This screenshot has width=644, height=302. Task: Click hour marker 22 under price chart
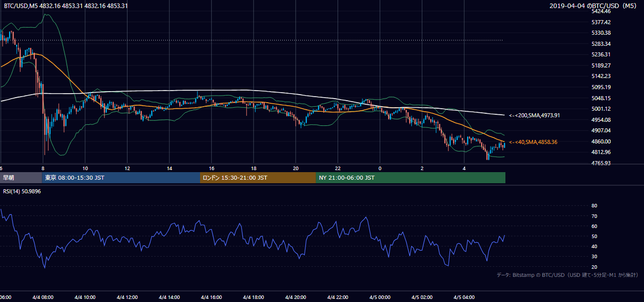click(x=338, y=168)
